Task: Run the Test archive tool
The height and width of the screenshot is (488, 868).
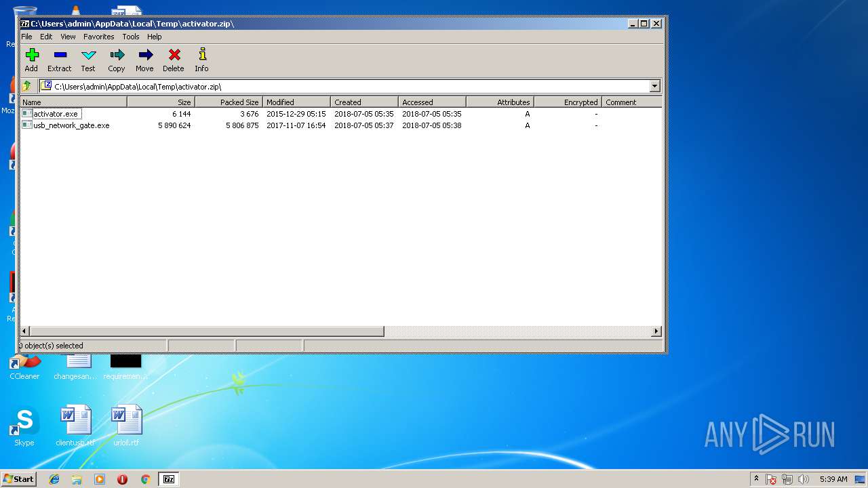Action: pyautogui.click(x=88, y=55)
